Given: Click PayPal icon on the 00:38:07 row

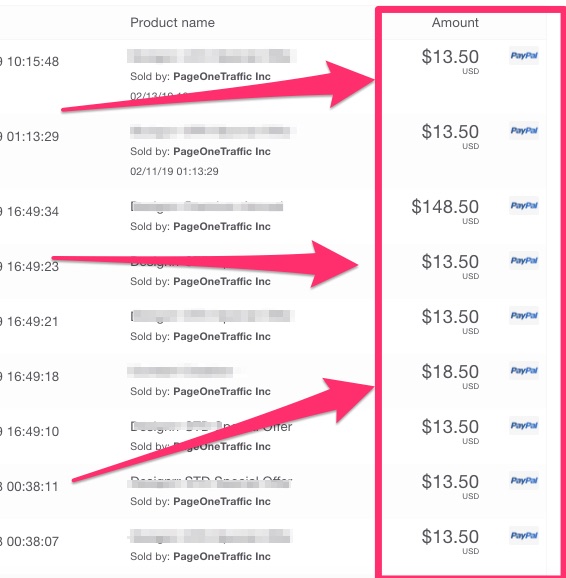Looking at the screenshot, I should click(524, 535).
